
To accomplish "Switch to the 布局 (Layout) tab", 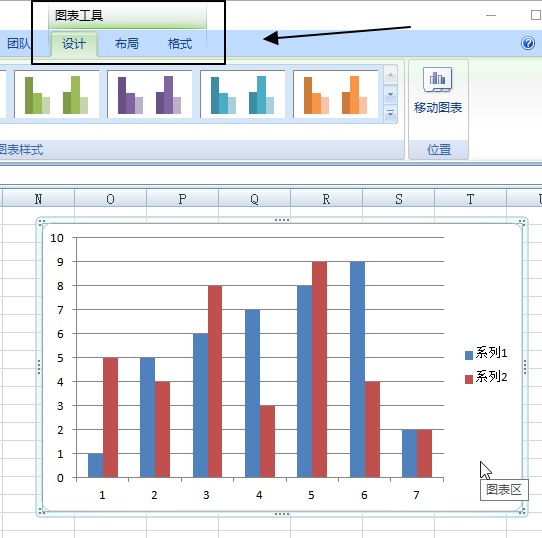I will click(x=127, y=44).
